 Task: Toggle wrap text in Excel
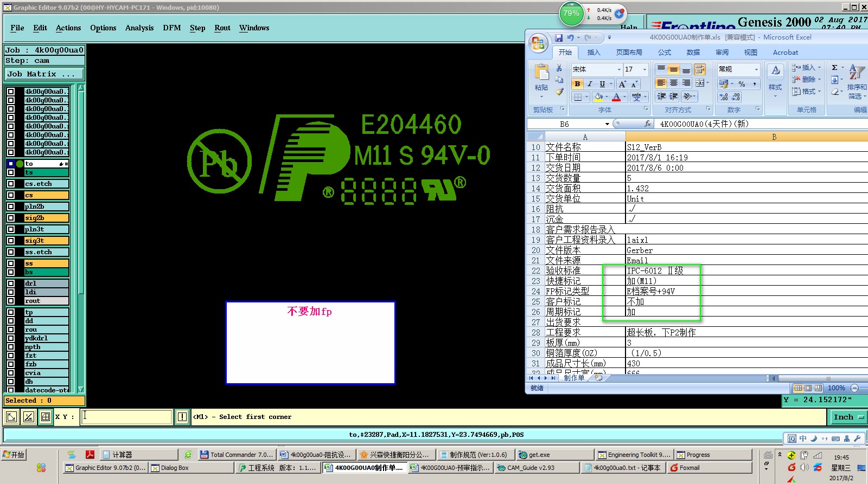pos(700,69)
